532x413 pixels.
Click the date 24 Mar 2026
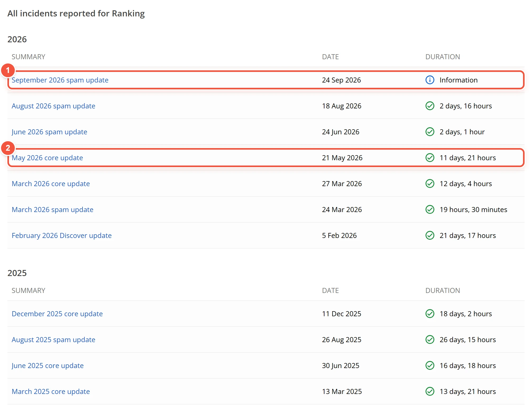(342, 210)
